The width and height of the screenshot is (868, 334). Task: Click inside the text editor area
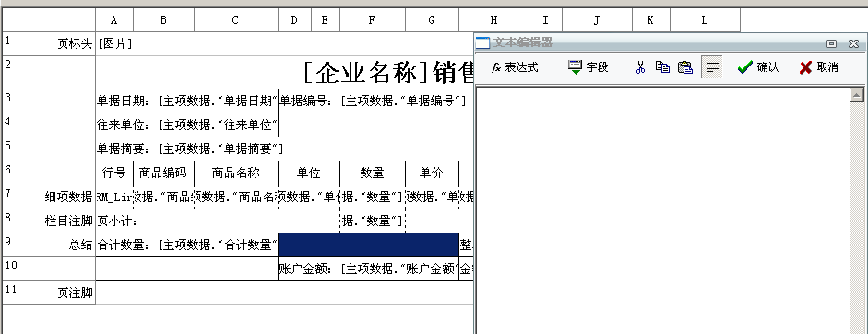[662, 210]
